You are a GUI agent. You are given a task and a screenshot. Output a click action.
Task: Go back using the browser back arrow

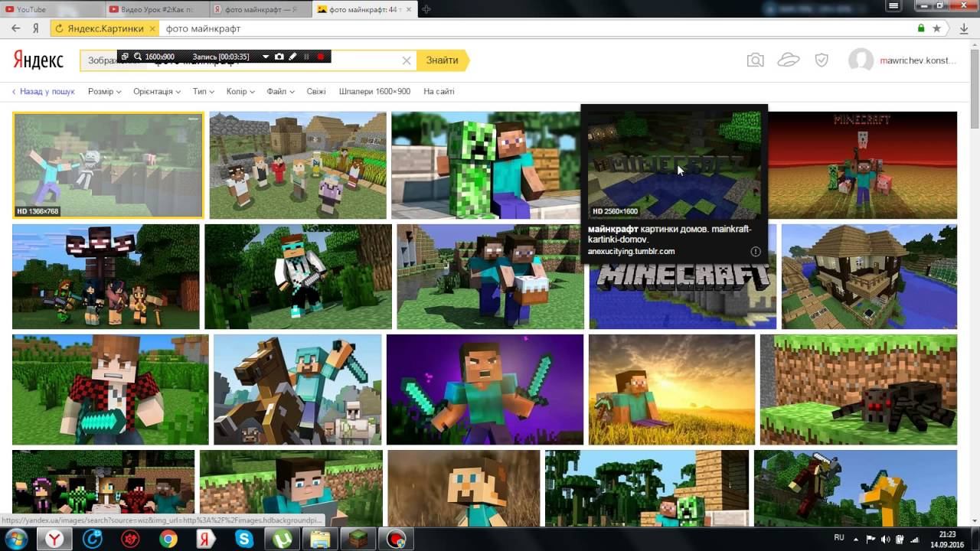coord(15,28)
